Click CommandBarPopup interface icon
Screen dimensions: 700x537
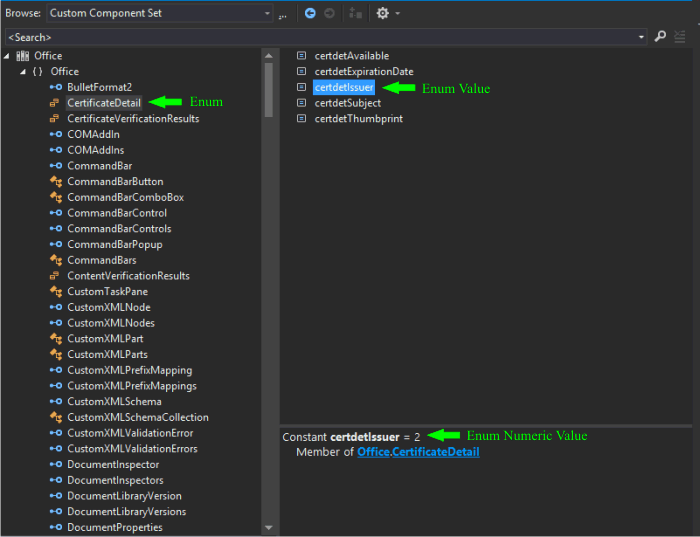pyautogui.click(x=56, y=244)
